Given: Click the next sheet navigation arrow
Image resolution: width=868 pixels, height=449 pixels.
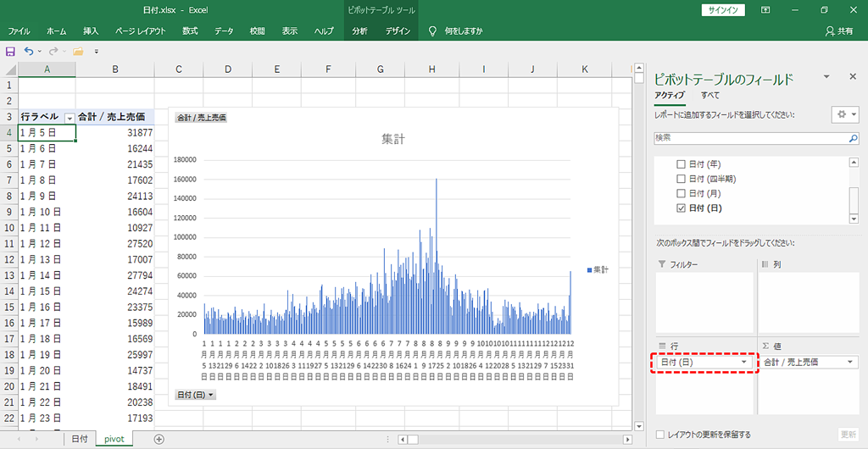Looking at the screenshot, I should pyautogui.click(x=36, y=439).
